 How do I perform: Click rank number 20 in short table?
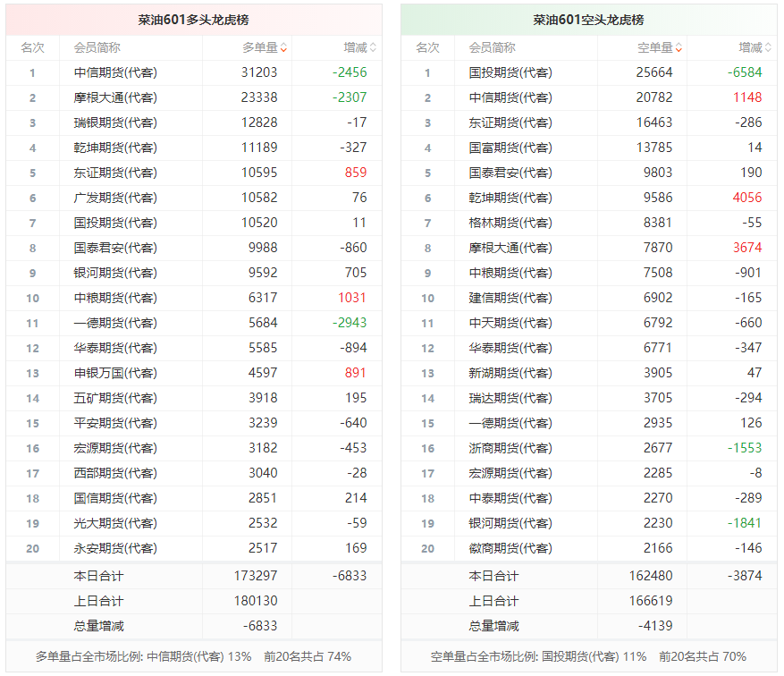[427, 548]
